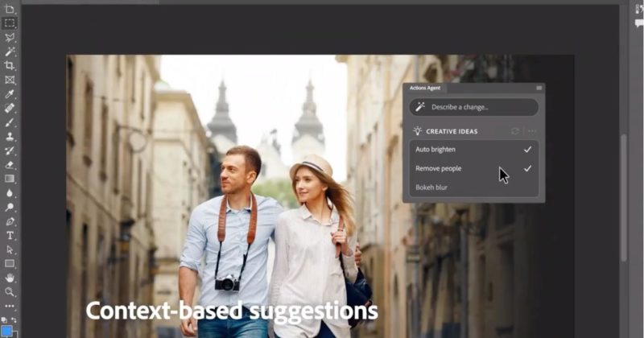Switch to the Actions Agent tab
This screenshot has width=644, height=338.
click(x=423, y=88)
